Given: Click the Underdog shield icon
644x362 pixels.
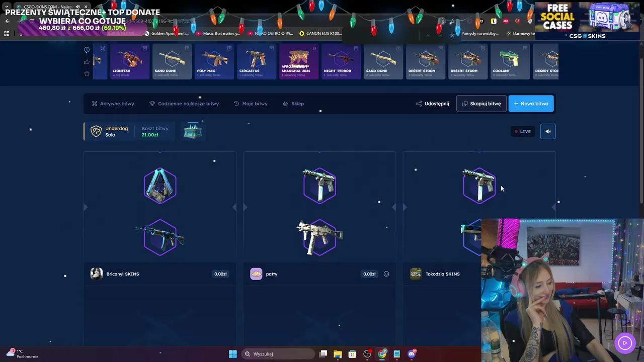Looking at the screenshot, I should point(96,131).
